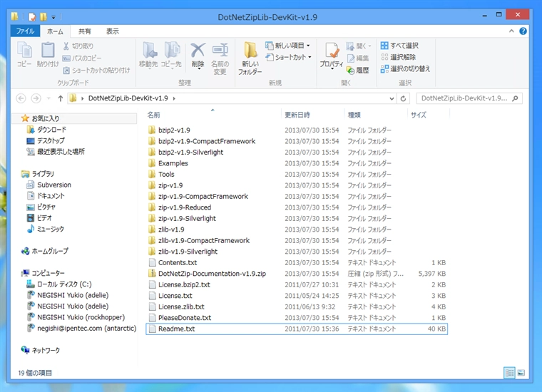The image size is (542, 392).
Task: Click Select none (選択解除)
Action: [398, 57]
